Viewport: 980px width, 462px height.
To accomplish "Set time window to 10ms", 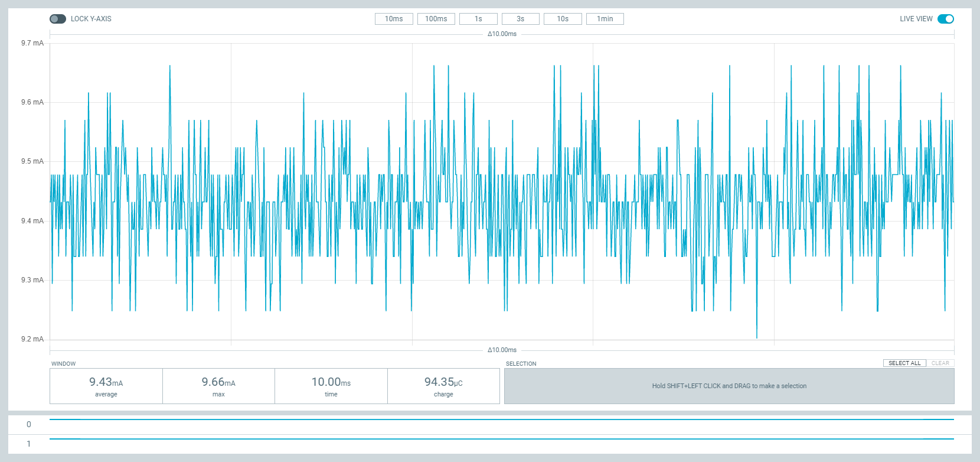I will click(x=394, y=19).
